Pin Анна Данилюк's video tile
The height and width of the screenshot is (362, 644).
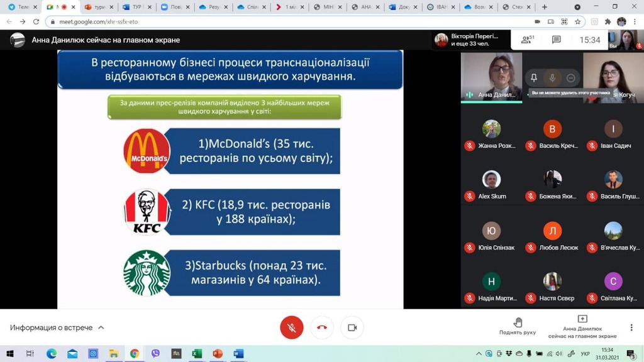click(x=534, y=78)
